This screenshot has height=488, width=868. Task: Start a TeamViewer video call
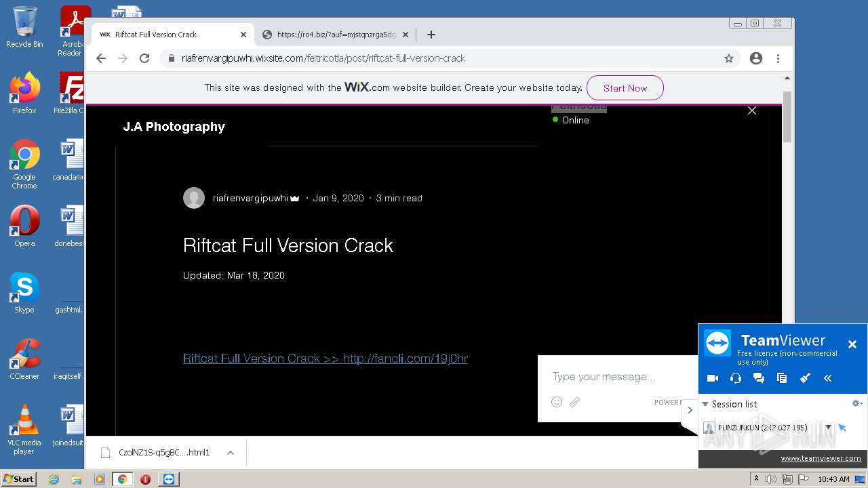pos(713,378)
